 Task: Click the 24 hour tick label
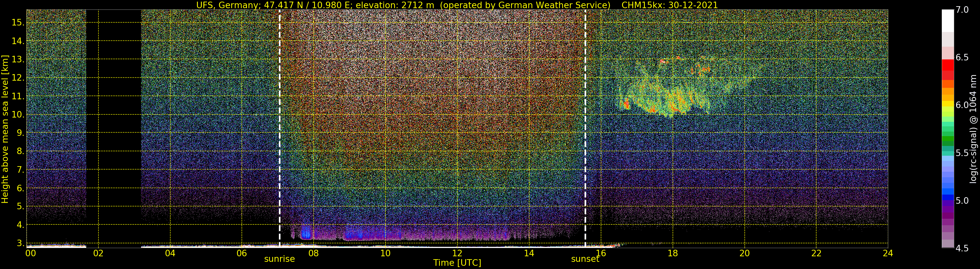pyautogui.click(x=888, y=253)
